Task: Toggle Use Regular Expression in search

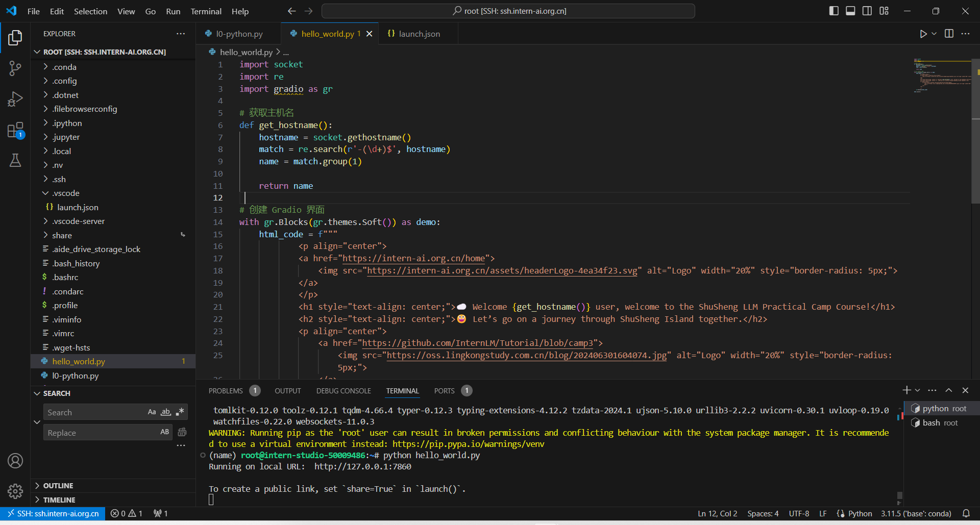Action: tap(180, 412)
